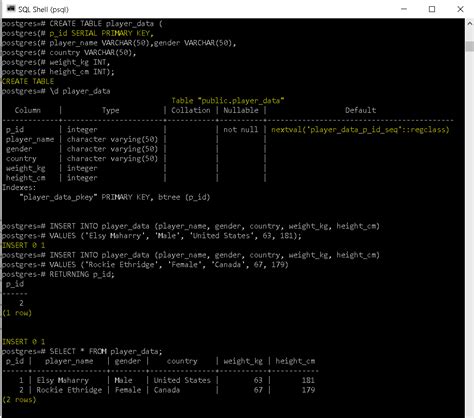Screen dimensions: 474x418
Task: Click the 'height_cm' header in the SELECT result
Action: (x=295, y=361)
